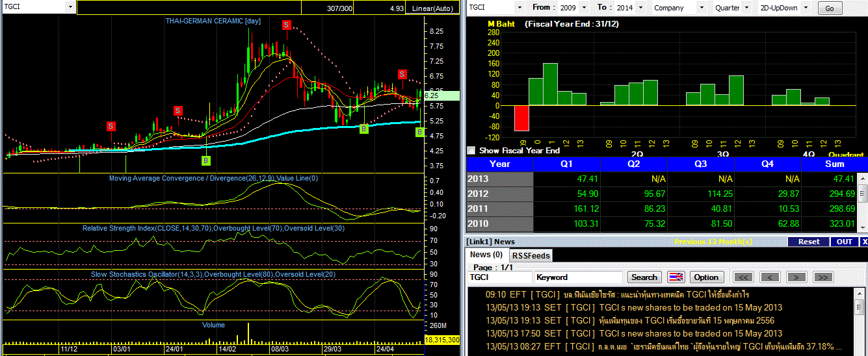
Task: Click the red 2009 Q1 loss bar
Action: pos(521,118)
